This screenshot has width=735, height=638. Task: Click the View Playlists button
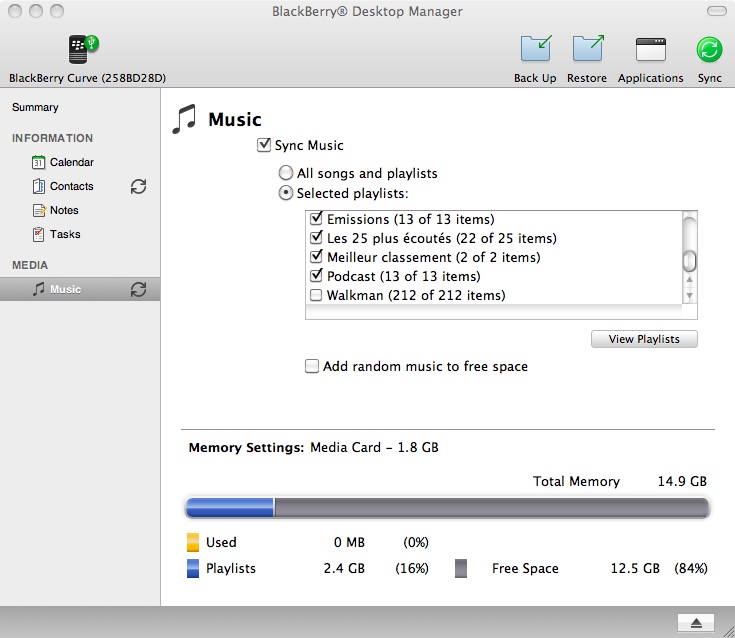coord(644,339)
